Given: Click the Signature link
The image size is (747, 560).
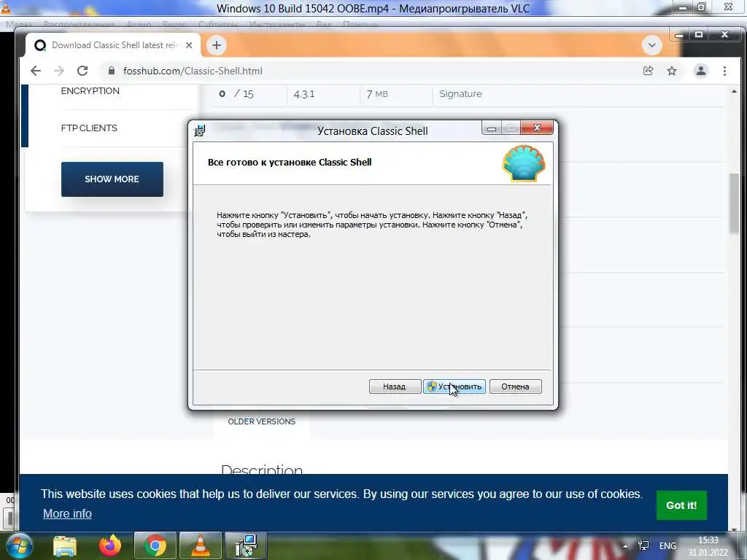Looking at the screenshot, I should pyautogui.click(x=461, y=94).
